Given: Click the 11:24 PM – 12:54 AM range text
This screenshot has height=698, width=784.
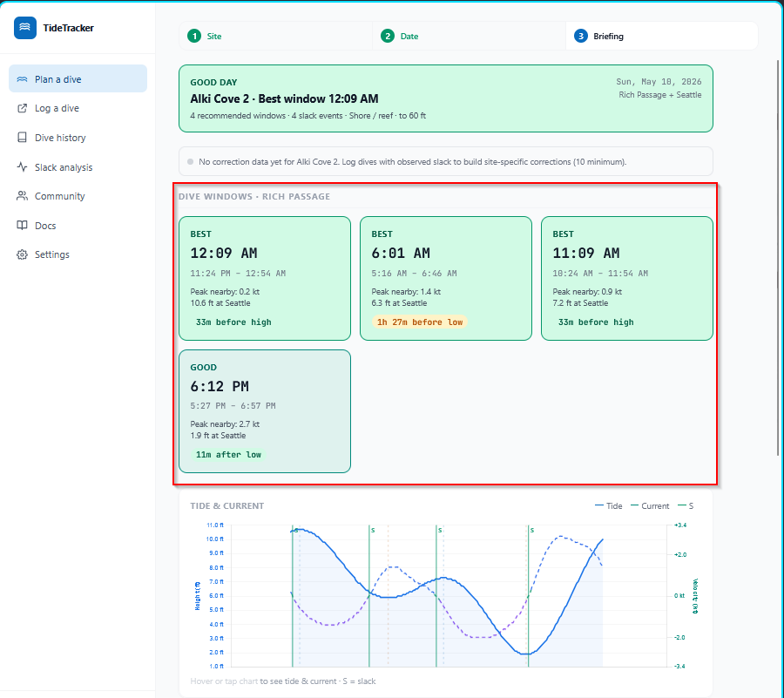Looking at the screenshot, I should coord(238,274).
